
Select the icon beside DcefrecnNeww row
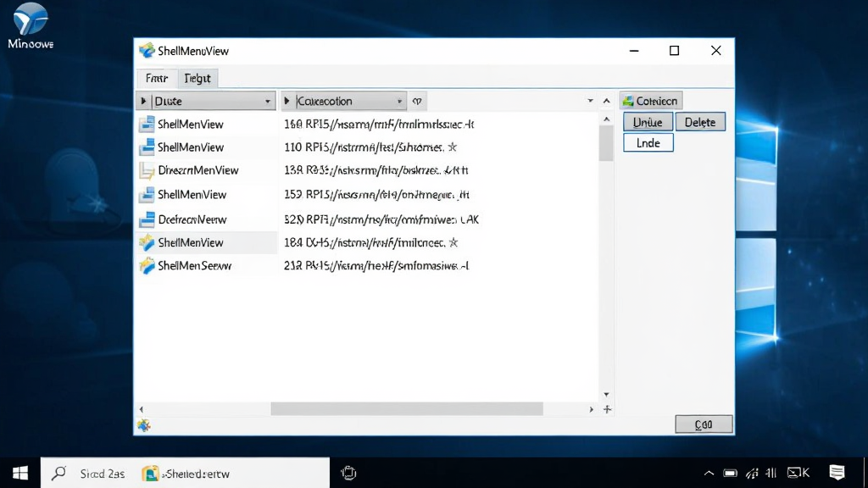147,219
